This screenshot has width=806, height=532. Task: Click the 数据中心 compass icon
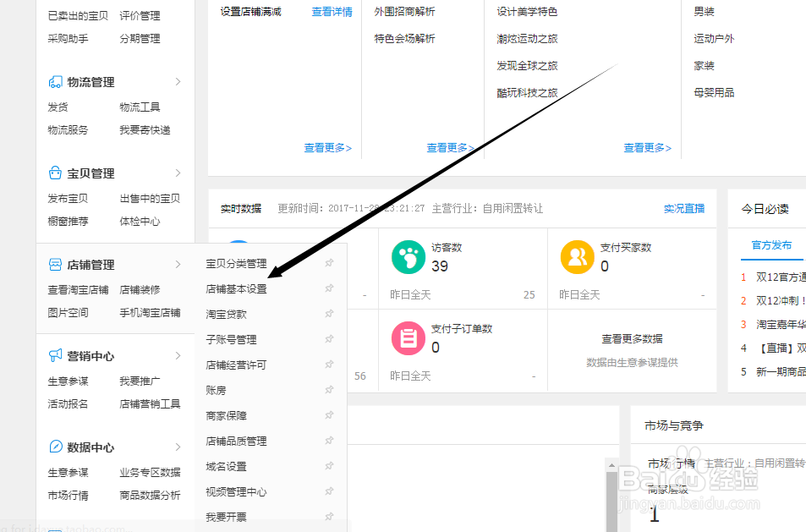(x=55, y=447)
